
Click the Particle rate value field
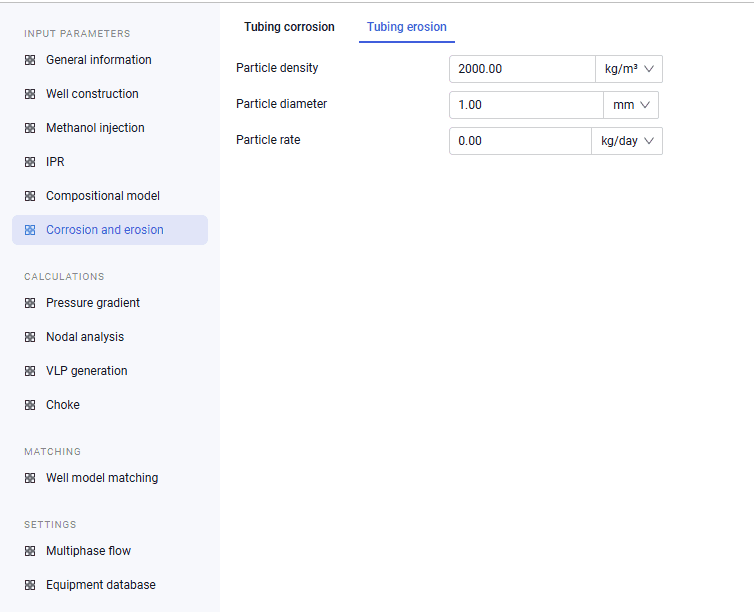tap(520, 141)
